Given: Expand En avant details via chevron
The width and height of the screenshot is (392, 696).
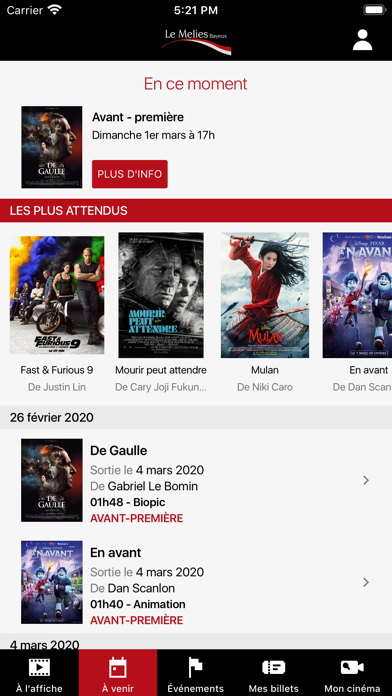Looking at the screenshot, I should 366,582.
